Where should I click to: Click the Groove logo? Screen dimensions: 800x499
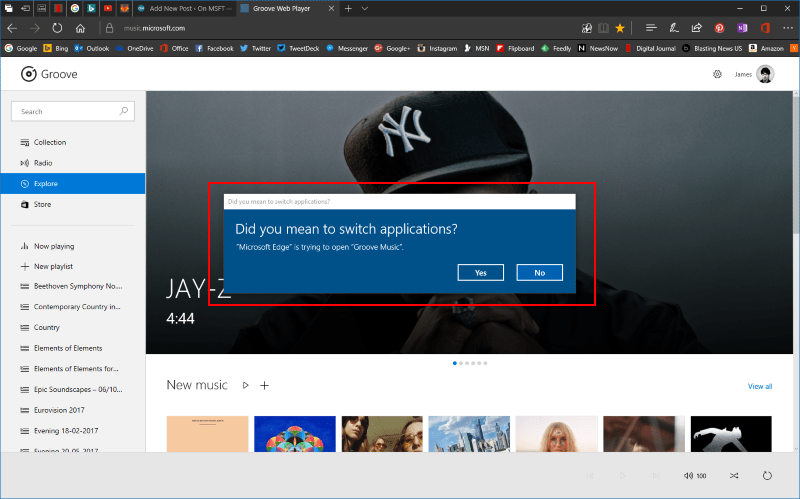[49, 74]
